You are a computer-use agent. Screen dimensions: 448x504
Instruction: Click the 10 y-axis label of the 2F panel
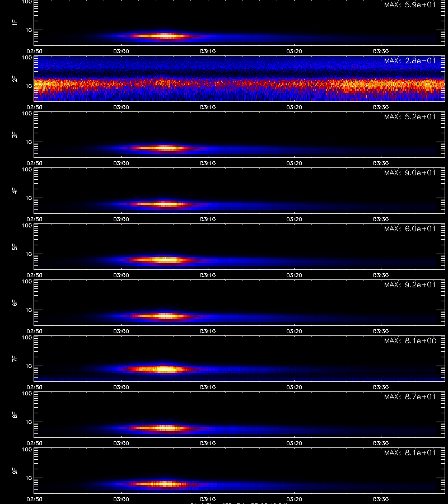pos(29,86)
